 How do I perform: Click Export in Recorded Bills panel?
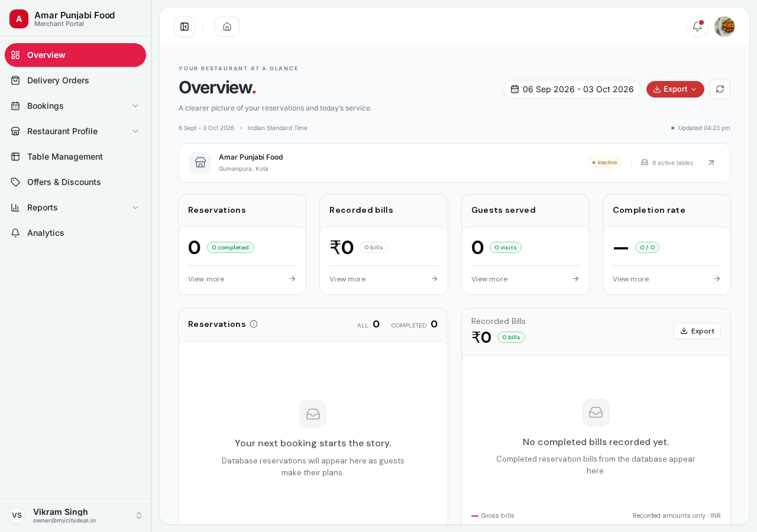pyautogui.click(x=697, y=331)
